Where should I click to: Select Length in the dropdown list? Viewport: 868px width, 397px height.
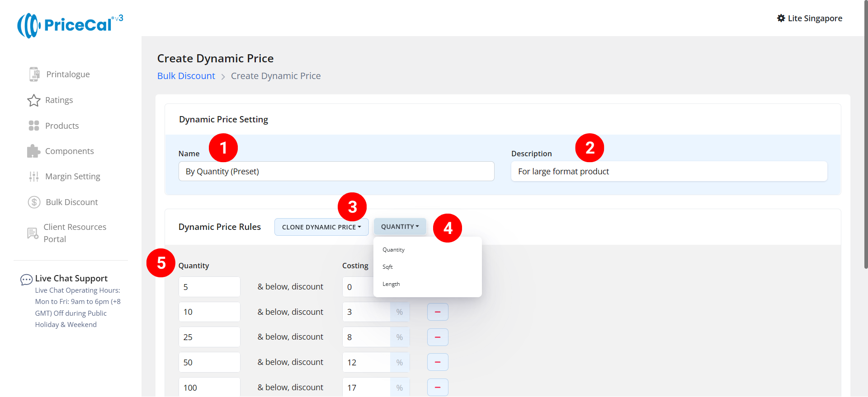391,284
